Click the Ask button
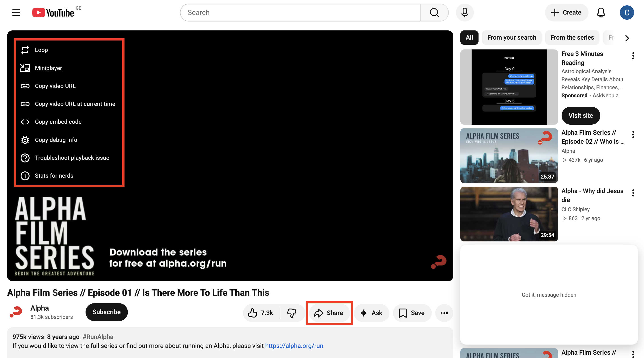This screenshot has height=358, width=644. click(x=371, y=313)
